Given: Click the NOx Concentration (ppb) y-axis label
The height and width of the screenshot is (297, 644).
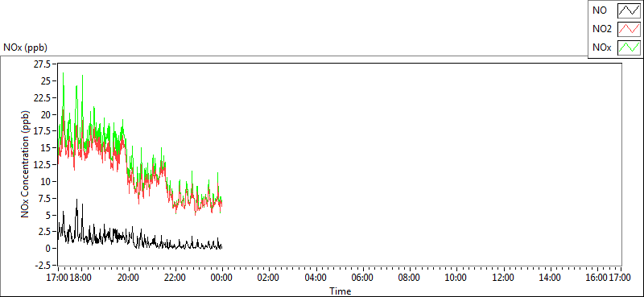Looking at the screenshot, I should 26,164.
